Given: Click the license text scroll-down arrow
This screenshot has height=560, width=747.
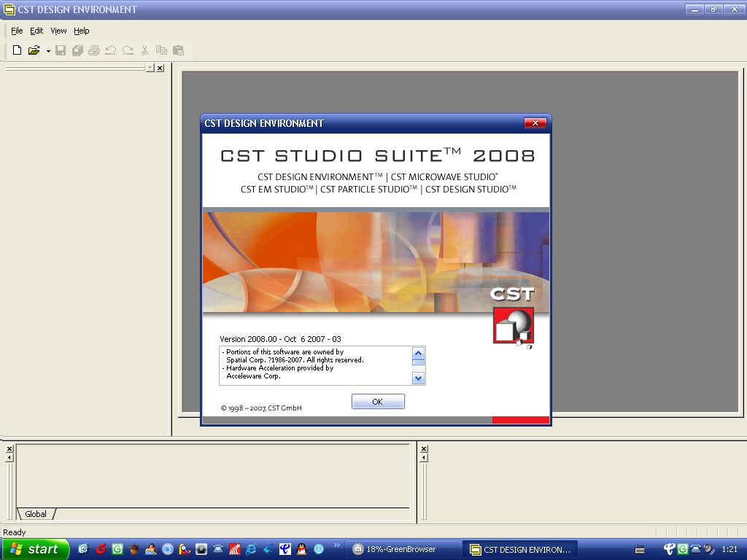Looking at the screenshot, I should click(418, 378).
